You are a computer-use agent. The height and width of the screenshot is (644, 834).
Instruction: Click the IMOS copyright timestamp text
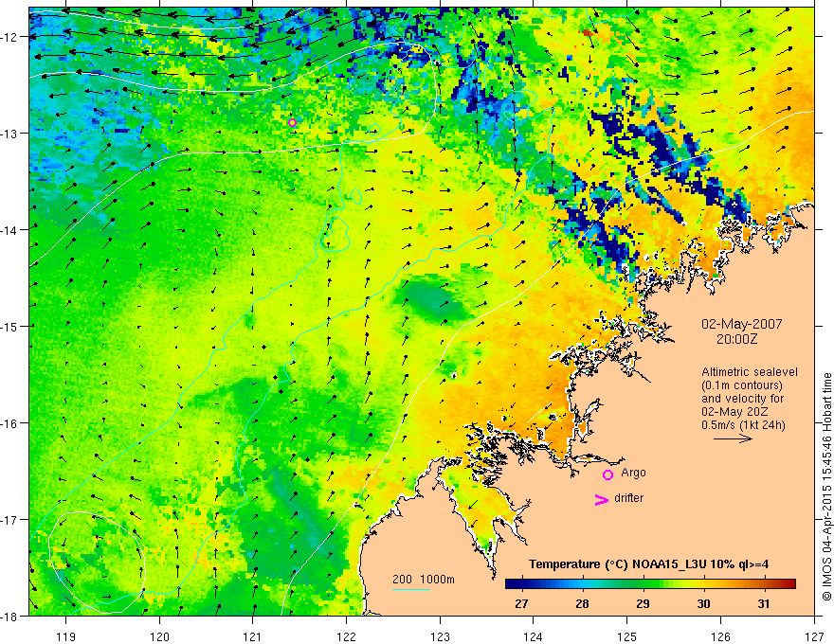pyautogui.click(x=826, y=488)
